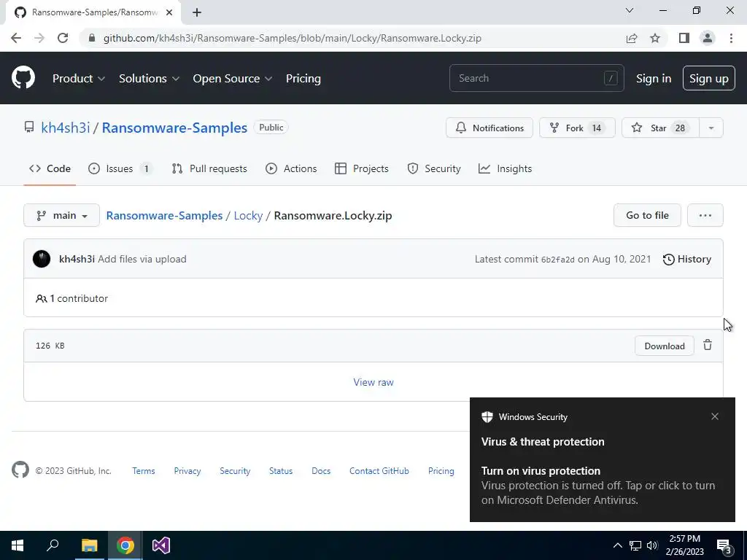Click the Go to file button
Screen dimensions: 747x560
click(647, 215)
